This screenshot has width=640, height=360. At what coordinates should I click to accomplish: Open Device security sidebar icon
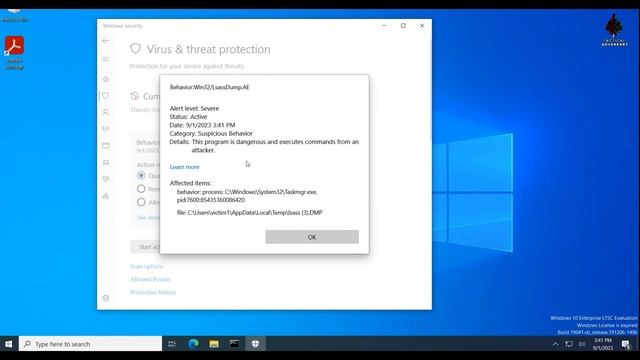coord(106,162)
